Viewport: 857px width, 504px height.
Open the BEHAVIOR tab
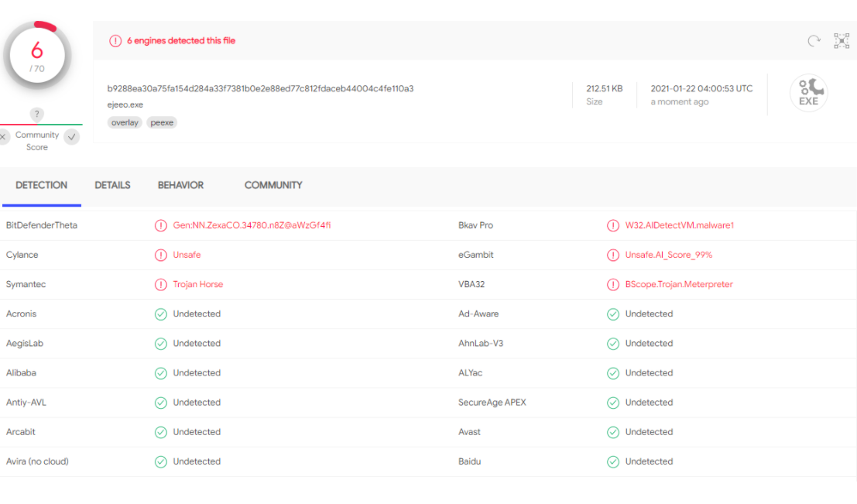(x=180, y=185)
